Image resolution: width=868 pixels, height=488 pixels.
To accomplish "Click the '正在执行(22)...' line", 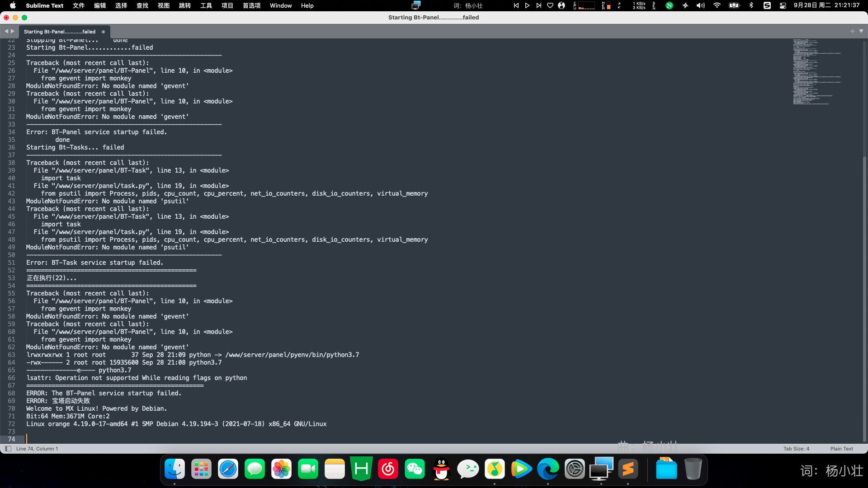I will point(51,278).
